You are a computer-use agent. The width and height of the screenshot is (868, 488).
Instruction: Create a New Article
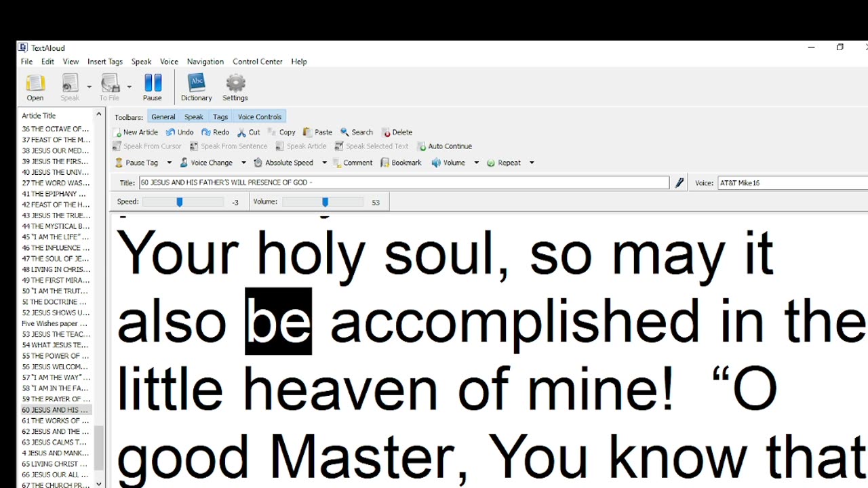point(136,132)
